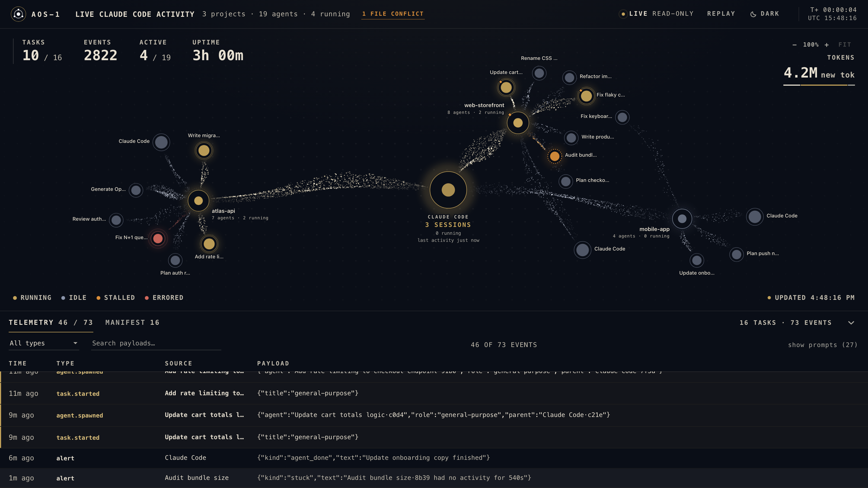
Task: Select the 9m ago task.started row
Action: (x=434, y=437)
